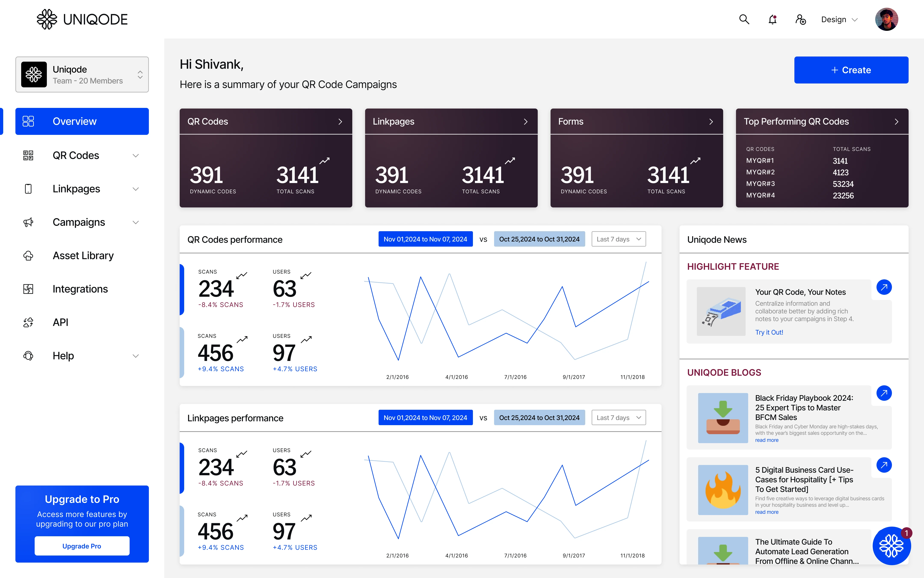Viewport: 924px width, 578px height.
Task: Click read more under Black Friday blog
Action: pos(767,440)
